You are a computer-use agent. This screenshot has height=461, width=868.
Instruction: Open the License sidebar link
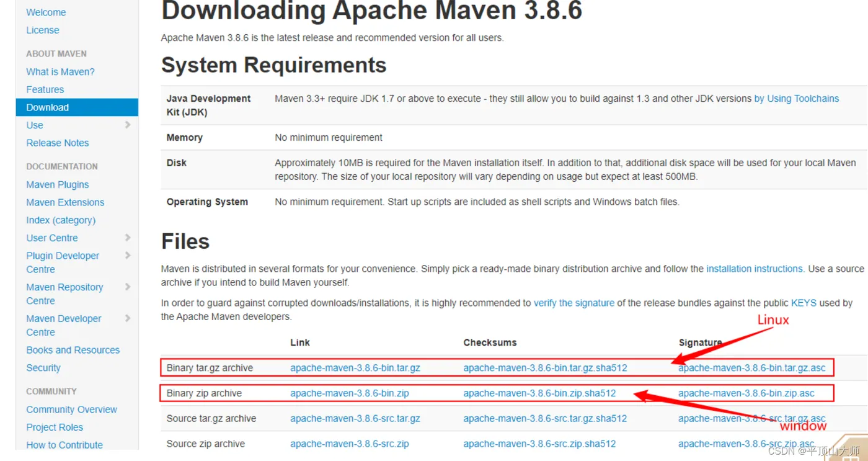click(43, 30)
